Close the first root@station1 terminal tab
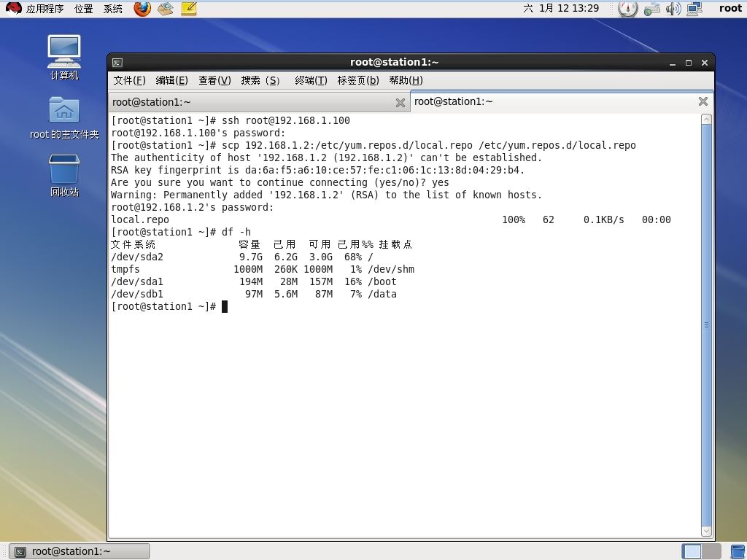Screen dimensions: 747x560 (400, 102)
